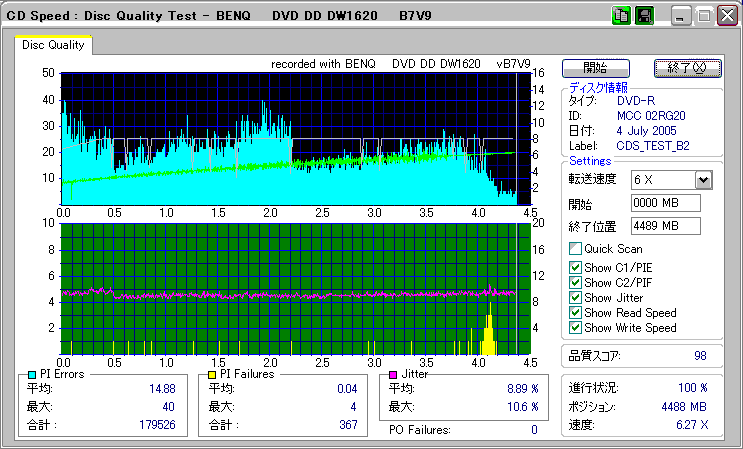
Task: Click the copy to clipboard icon in title bar
Action: [621, 16]
